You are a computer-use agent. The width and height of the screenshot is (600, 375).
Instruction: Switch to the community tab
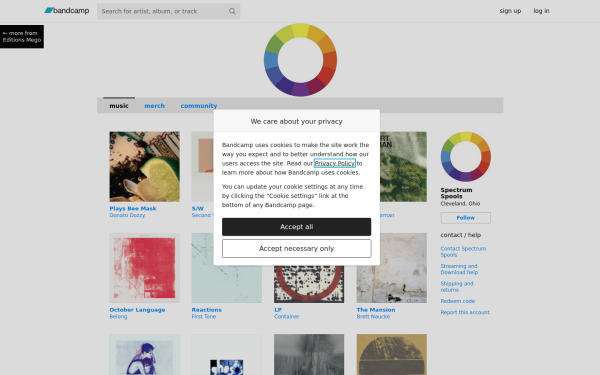199,106
